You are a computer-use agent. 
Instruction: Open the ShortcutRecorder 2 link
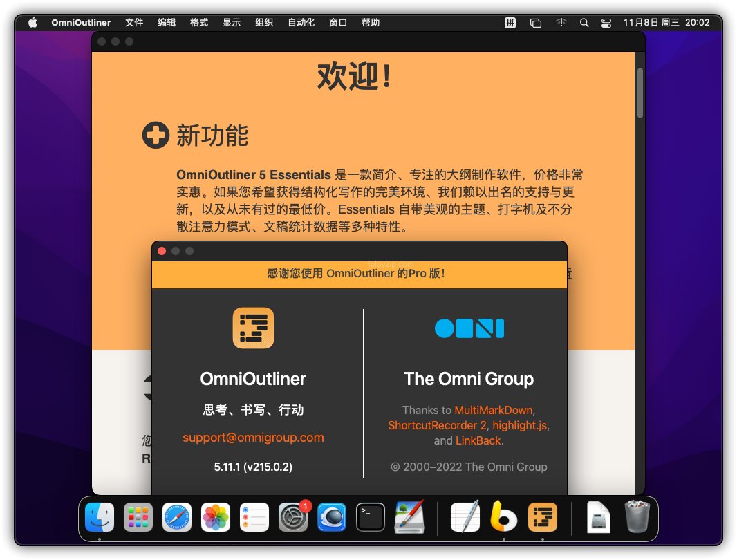pos(437,425)
